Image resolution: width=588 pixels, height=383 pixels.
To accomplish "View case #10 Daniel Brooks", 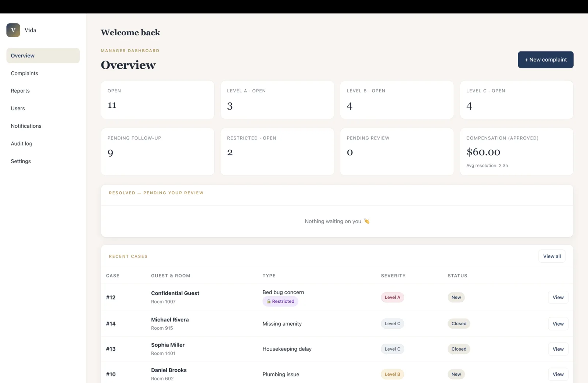I will click(x=558, y=374).
